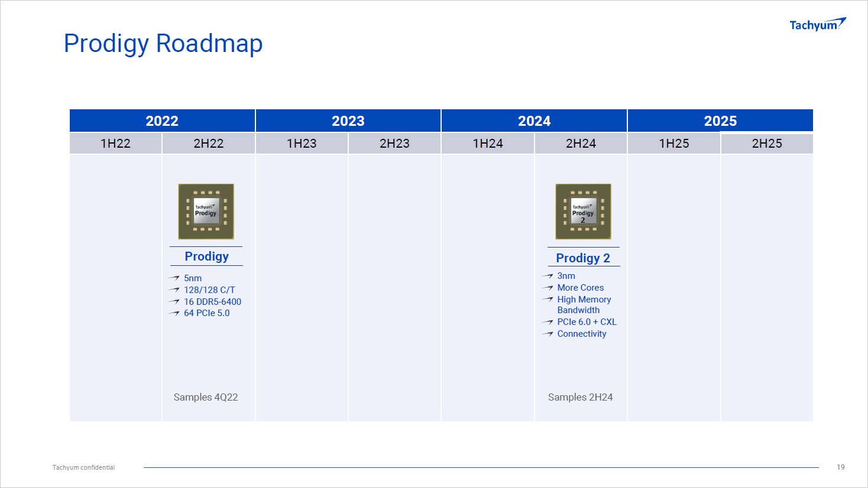Click the Prodigy 2 product title

(583, 258)
